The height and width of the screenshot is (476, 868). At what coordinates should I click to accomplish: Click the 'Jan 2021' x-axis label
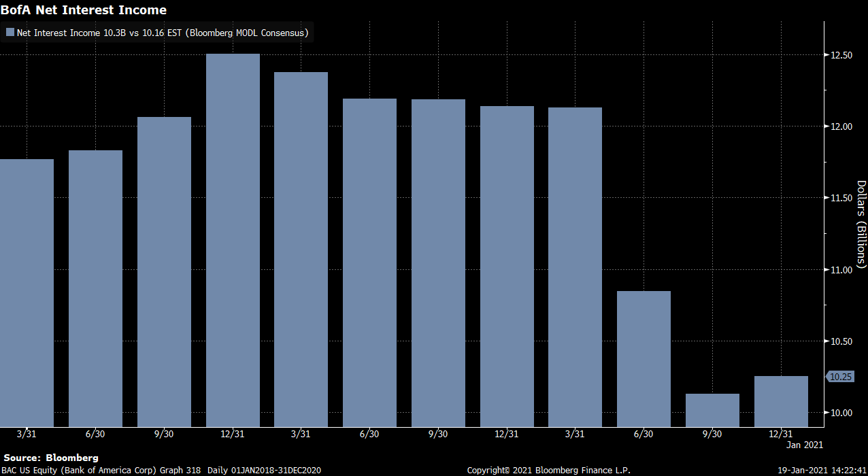pyautogui.click(x=805, y=445)
